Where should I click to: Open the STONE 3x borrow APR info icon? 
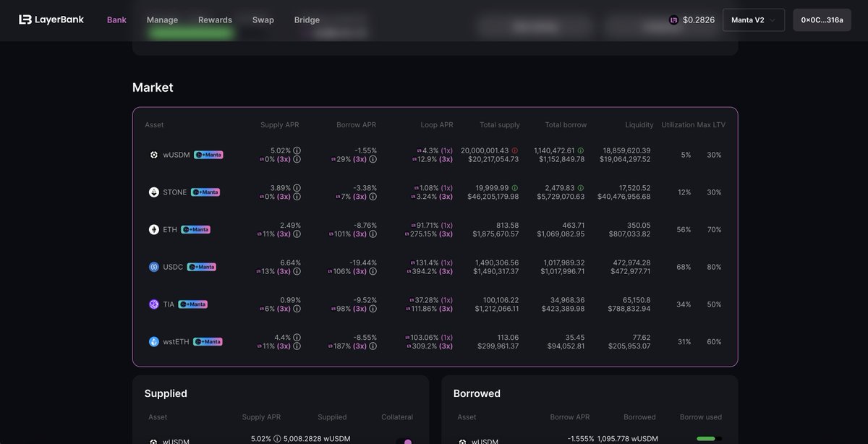point(373,197)
